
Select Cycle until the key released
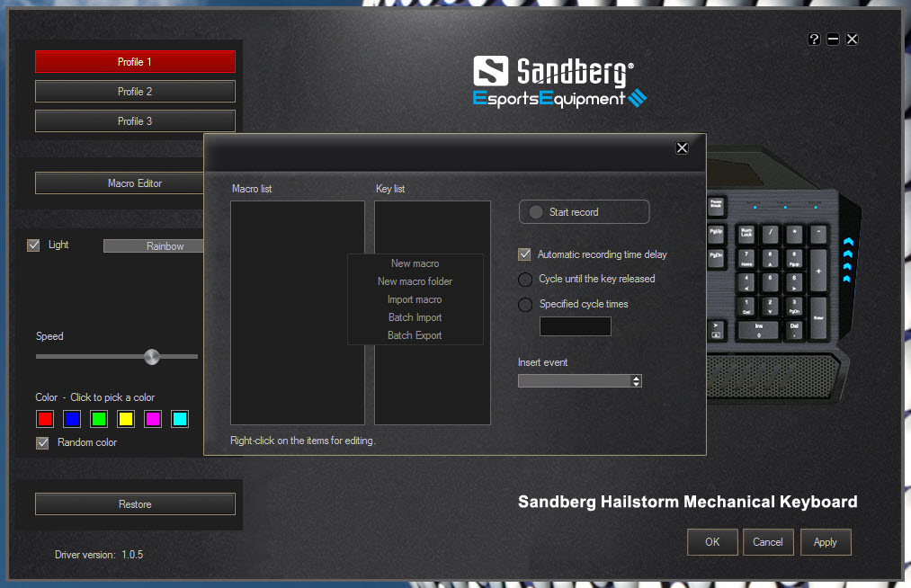[525, 280]
